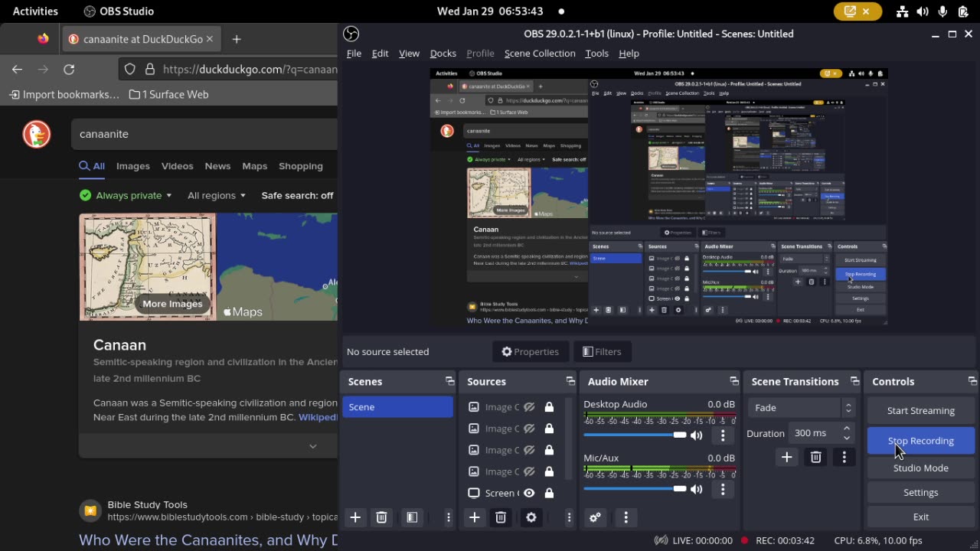Float the Audio Mixer dock
The height and width of the screenshot is (551, 980).
734,381
